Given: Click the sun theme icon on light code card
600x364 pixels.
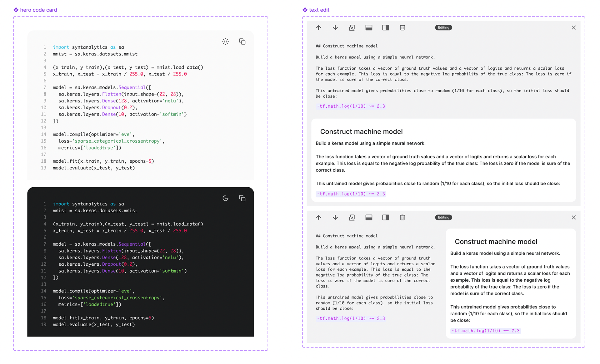Looking at the screenshot, I should 225,42.
